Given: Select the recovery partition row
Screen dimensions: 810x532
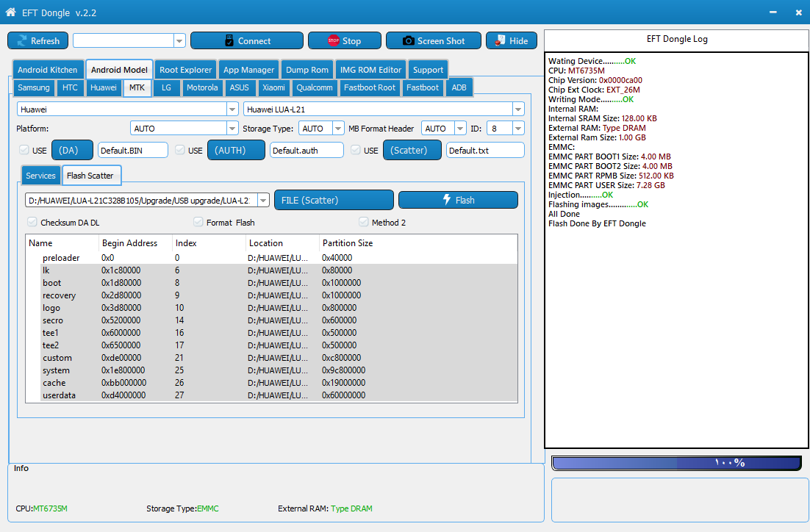Looking at the screenshot, I should point(271,295).
